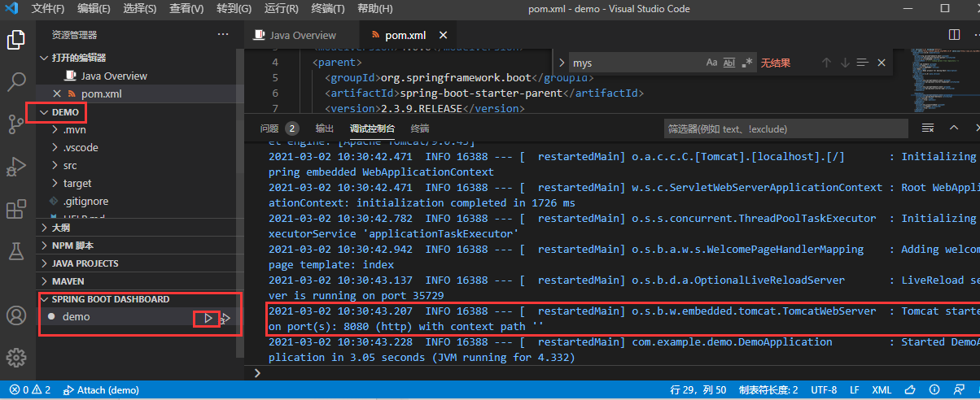Maximize the bottom panel

956,128
